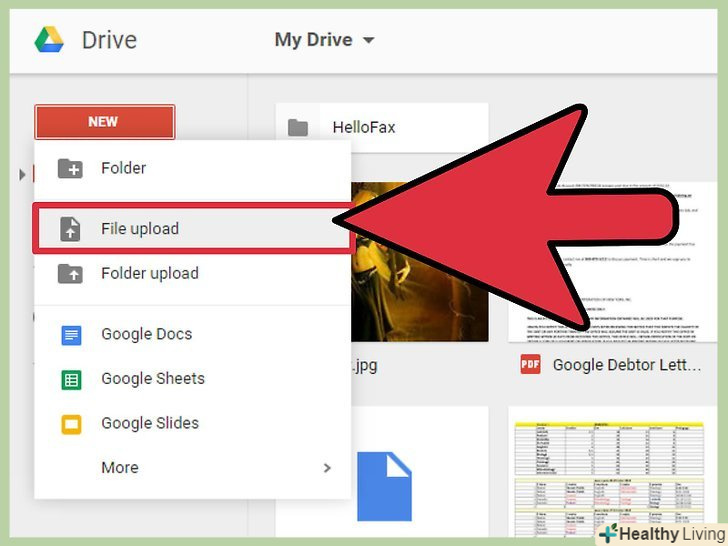Open the spreadsheet file thumbnail
728x546 pixels.
tap(613, 474)
